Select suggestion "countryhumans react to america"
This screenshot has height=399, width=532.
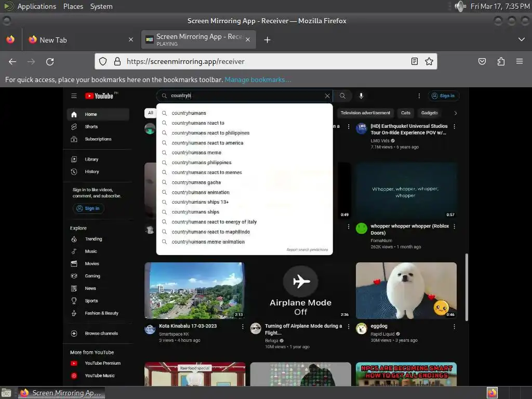point(244,143)
